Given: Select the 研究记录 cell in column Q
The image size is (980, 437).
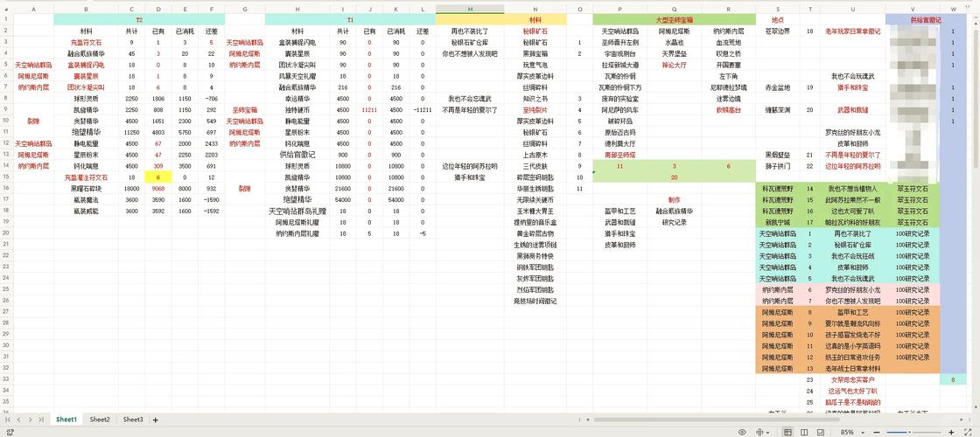Looking at the screenshot, I should point(674,222).
